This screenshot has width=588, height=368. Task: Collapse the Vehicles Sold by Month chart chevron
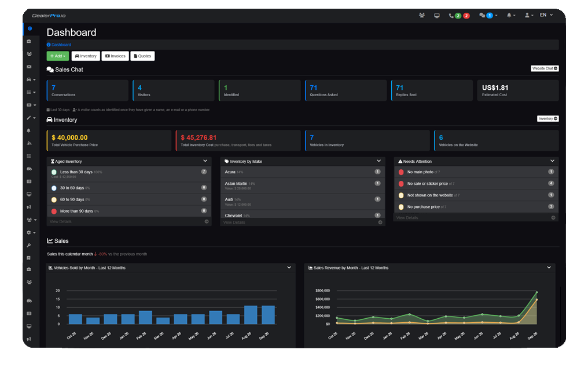tap(289, 268)
